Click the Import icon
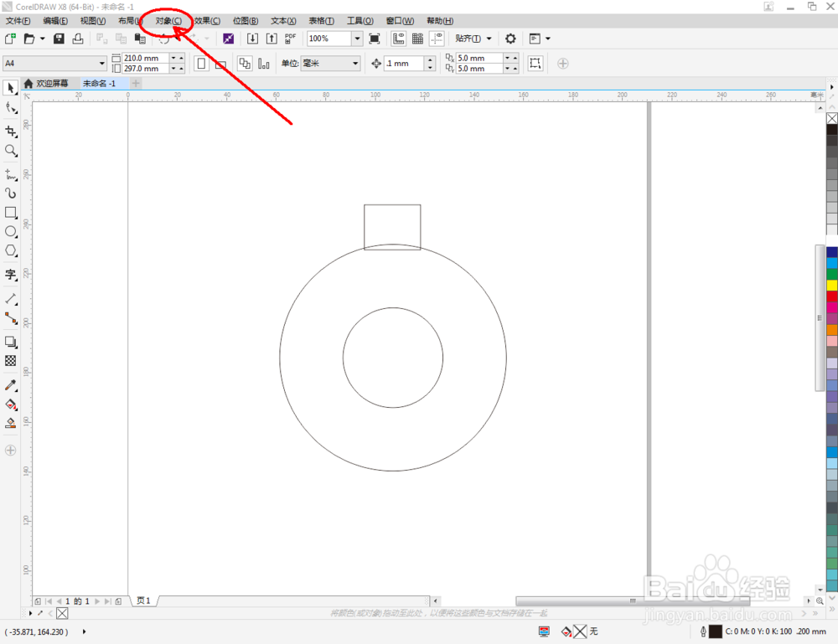The width and height of the screenshot is (838, 644). coord(252,39)
